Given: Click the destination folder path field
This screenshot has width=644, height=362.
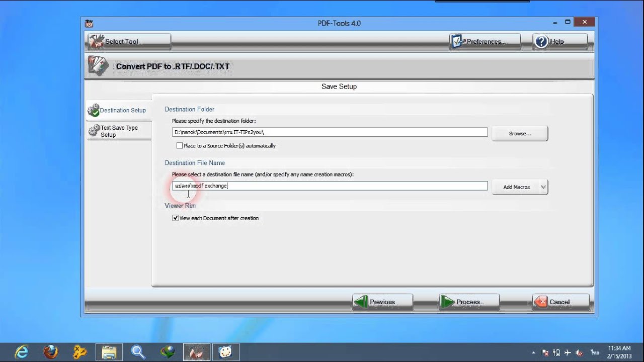Looking at the screenshot, I should click(330, 132).
